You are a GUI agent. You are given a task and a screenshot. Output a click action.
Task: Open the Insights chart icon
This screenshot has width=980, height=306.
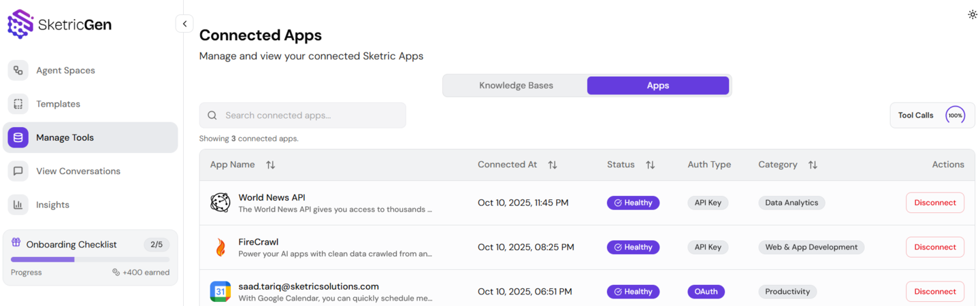[18, 205]
